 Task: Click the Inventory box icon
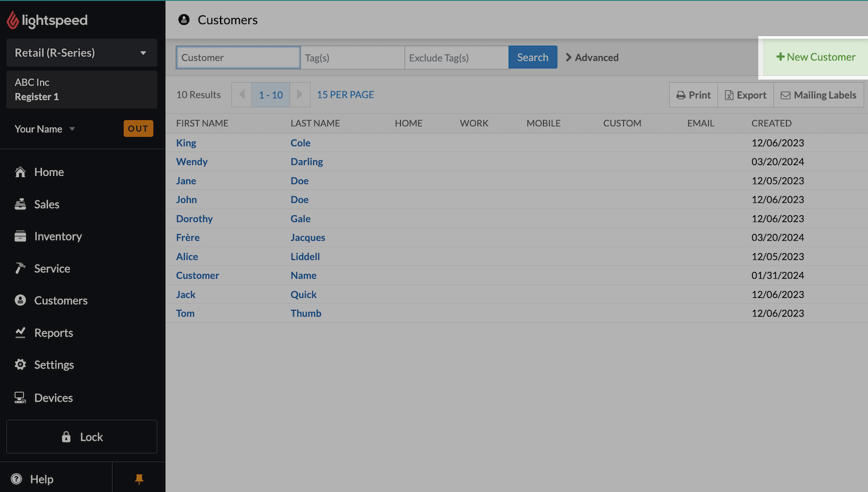(20, 236)
